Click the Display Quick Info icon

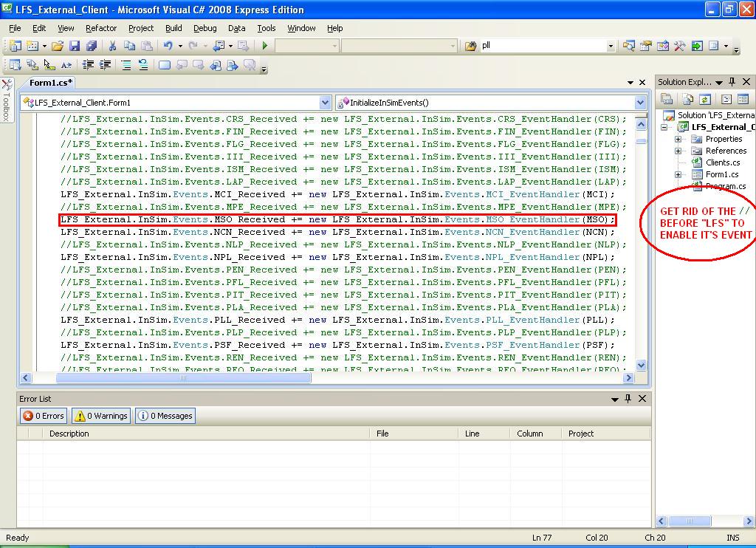[49, 65]
